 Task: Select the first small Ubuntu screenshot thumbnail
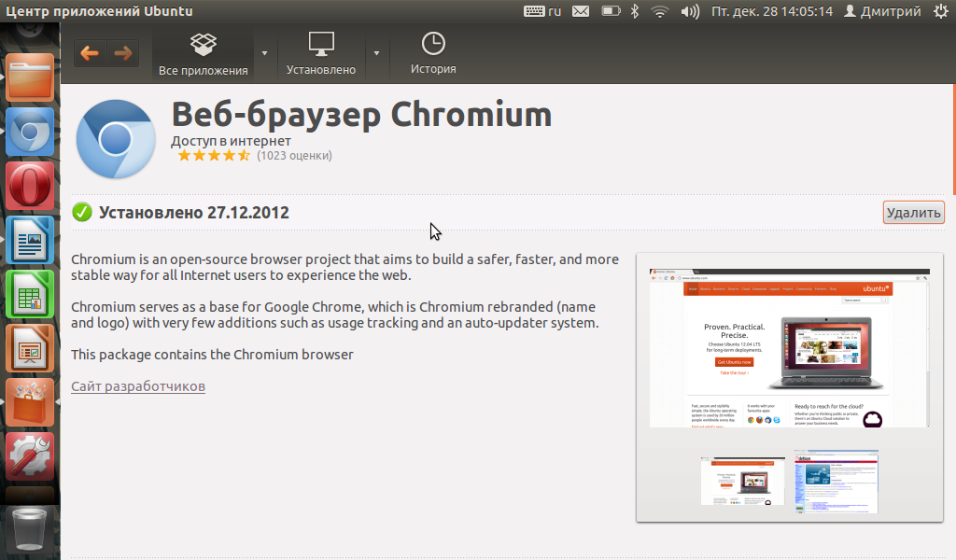(742, 482)
